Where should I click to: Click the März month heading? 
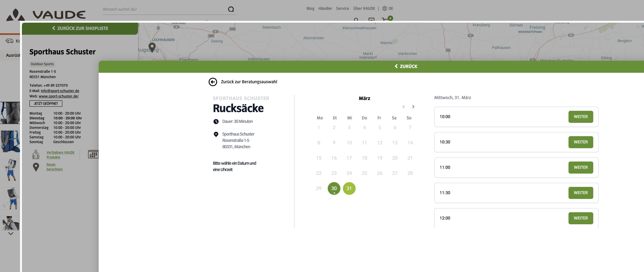[x=364, y=98]
